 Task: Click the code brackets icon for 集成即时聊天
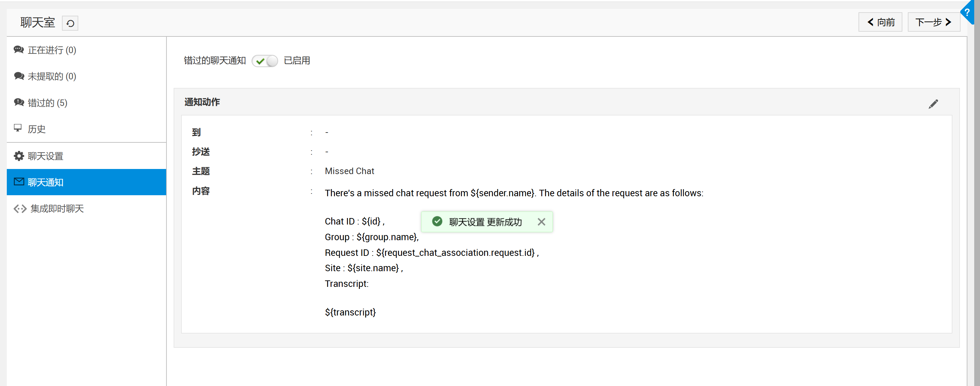coord(20,209)
